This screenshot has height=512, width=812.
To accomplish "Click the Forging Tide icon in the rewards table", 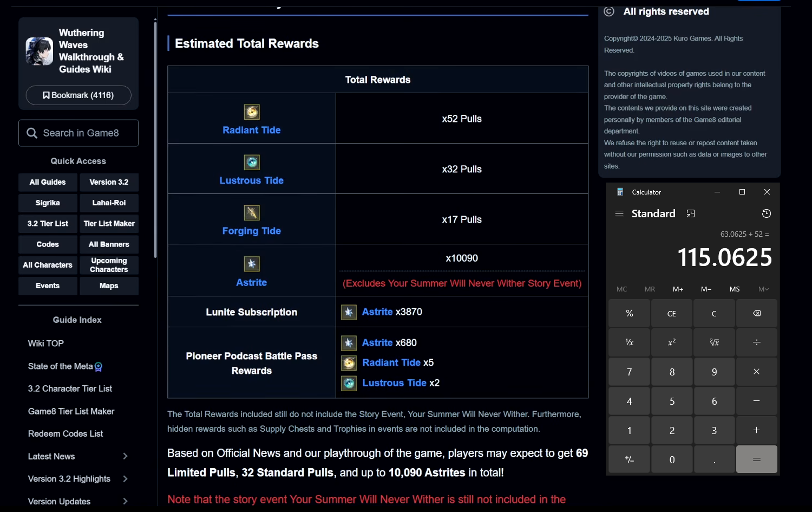I will pyautogui.click(x=252, y=213).
